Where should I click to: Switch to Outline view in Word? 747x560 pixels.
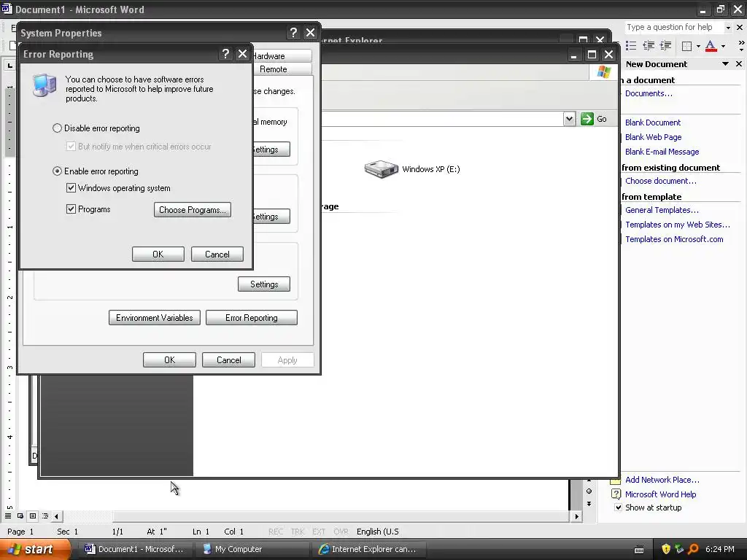coord(45,516)
